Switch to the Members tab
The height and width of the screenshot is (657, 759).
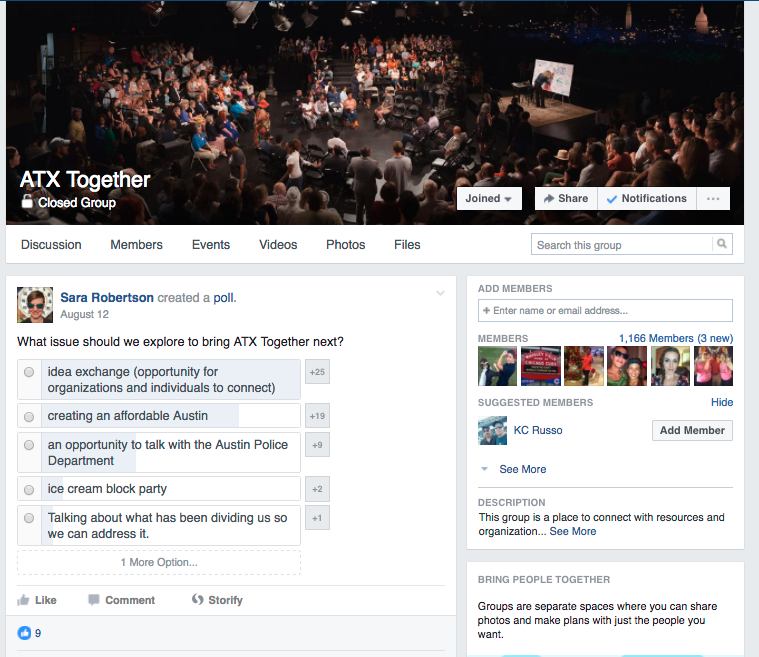[137, 244]
